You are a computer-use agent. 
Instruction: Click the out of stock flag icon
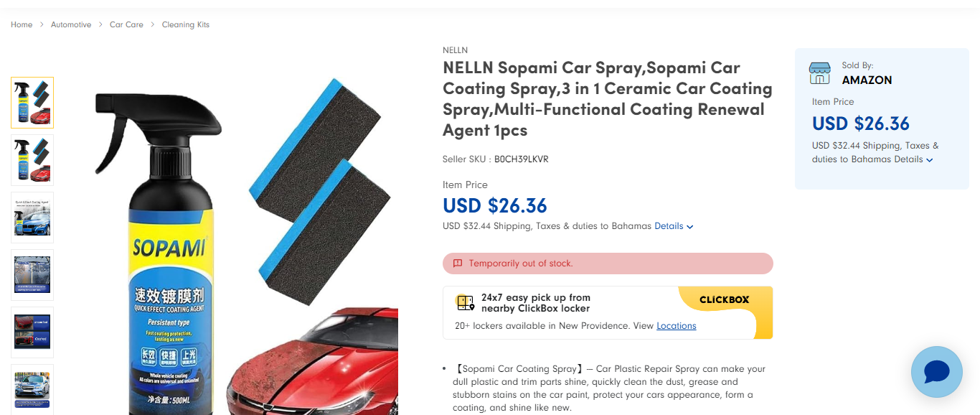(458, 264)
